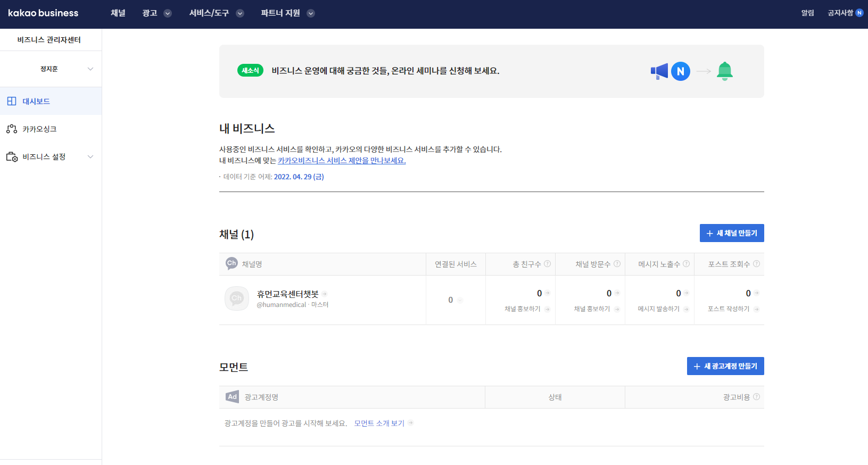Viewport: 868px width, 465px height.
Task: Open the 휴먼교육센터챗봇 channel profile image
Action: tap(237, 298)
